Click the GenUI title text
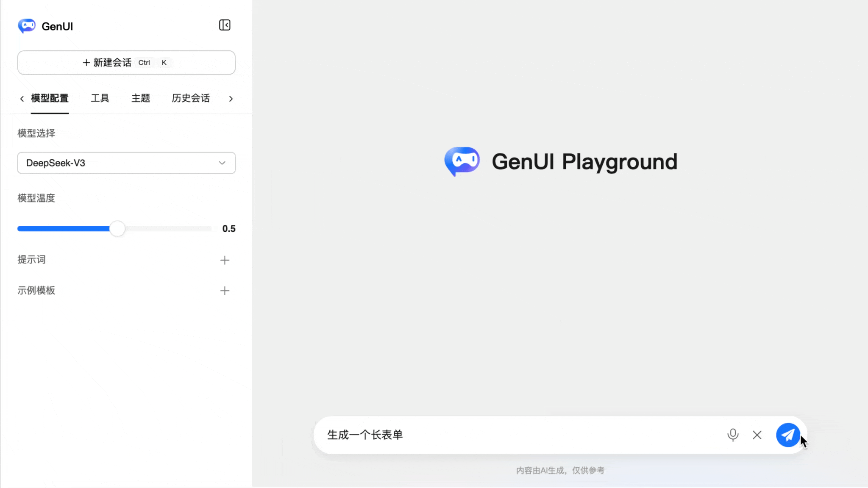The width and height of the screenshot is (868, 488). pos(57,26)
